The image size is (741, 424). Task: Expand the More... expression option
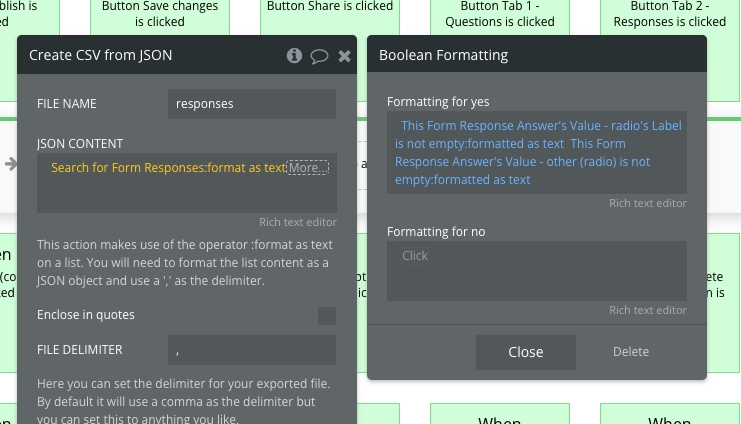pos(306,168)
